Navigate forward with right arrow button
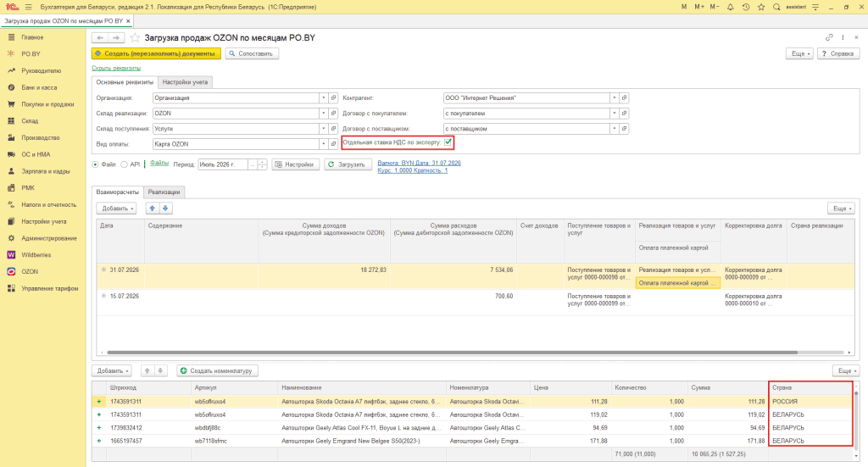 coord(116,37)
